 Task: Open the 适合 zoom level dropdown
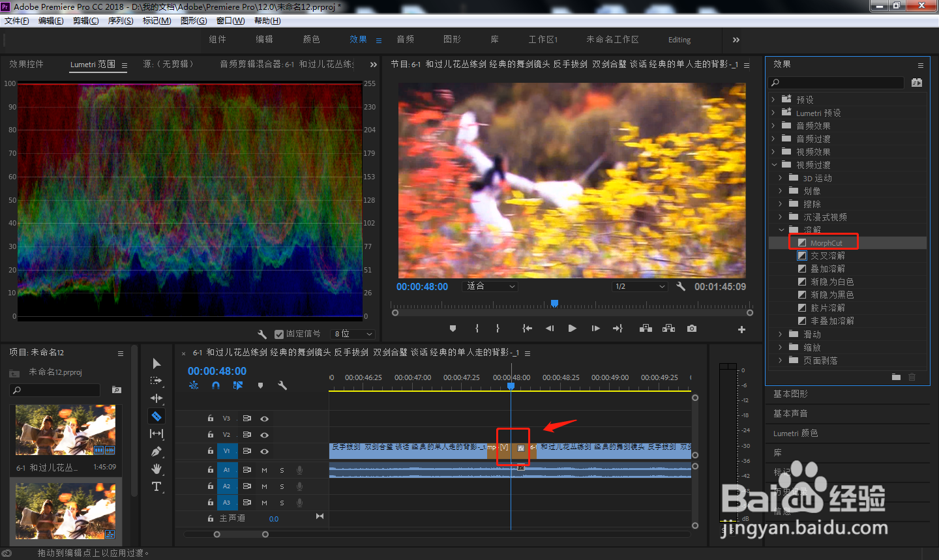[x=490, y=286]
